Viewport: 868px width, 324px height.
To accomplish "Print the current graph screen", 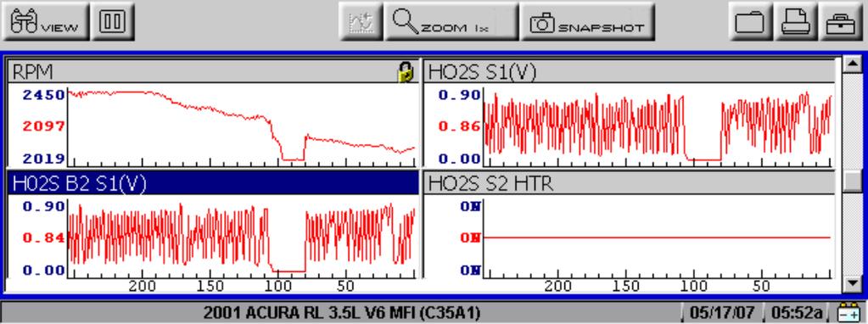I will click(x=795, y=21).
